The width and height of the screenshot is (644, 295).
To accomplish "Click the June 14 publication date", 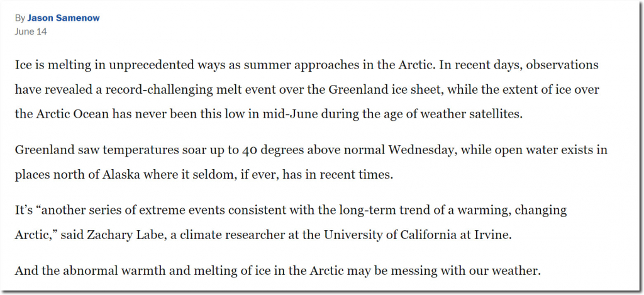I will (x=31, y=31).
